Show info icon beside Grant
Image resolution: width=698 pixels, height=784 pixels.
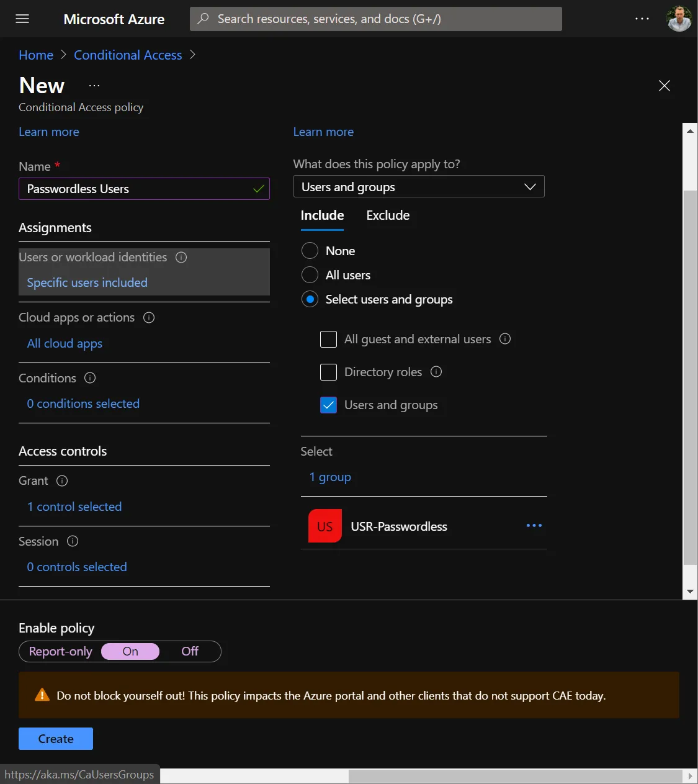(62, 480)
